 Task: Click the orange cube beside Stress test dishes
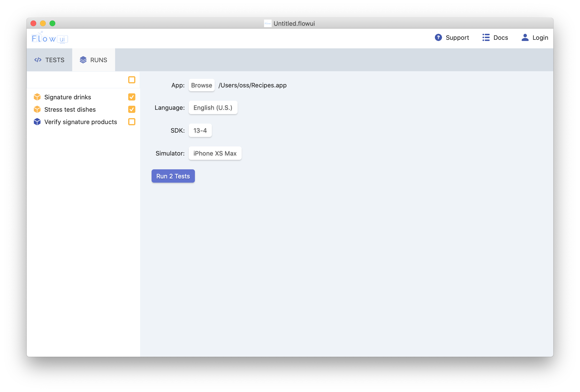(x=37, y=110)
